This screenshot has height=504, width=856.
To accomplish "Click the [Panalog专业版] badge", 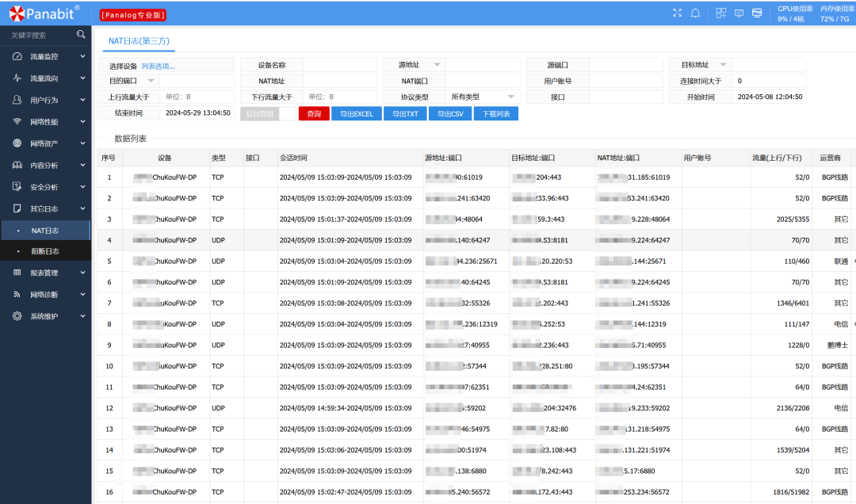I will pos(132,15).
